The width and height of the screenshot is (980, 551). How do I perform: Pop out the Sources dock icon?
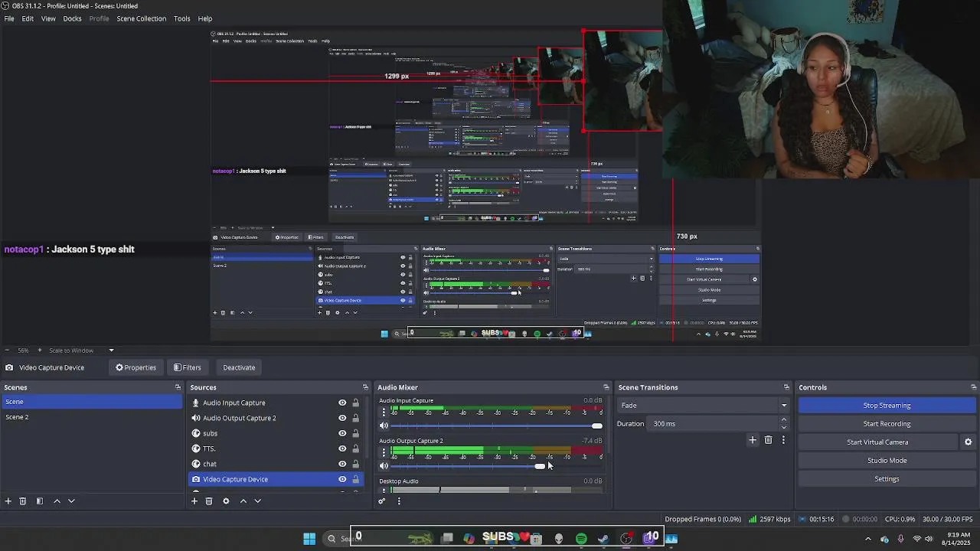(x=365, y=387)
